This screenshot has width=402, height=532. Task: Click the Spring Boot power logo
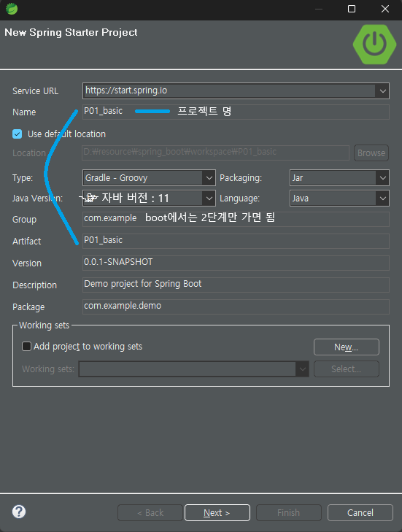coord(374,45)
